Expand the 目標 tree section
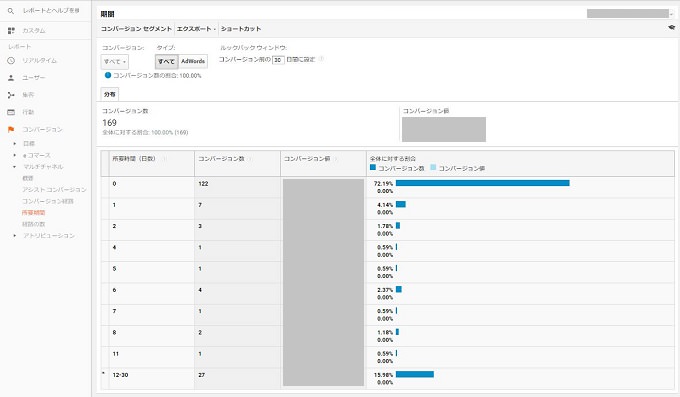This screenshot has height=397, width=680. click(14, 143)
